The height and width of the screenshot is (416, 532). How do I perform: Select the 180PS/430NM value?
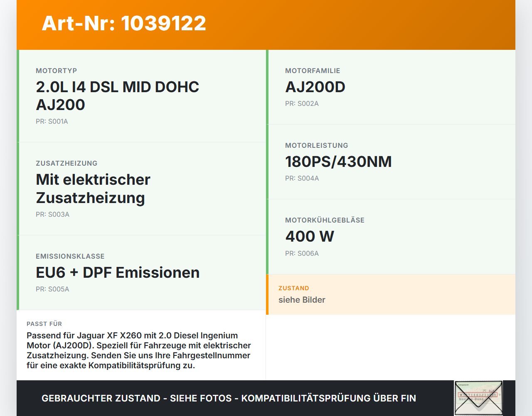338,162
